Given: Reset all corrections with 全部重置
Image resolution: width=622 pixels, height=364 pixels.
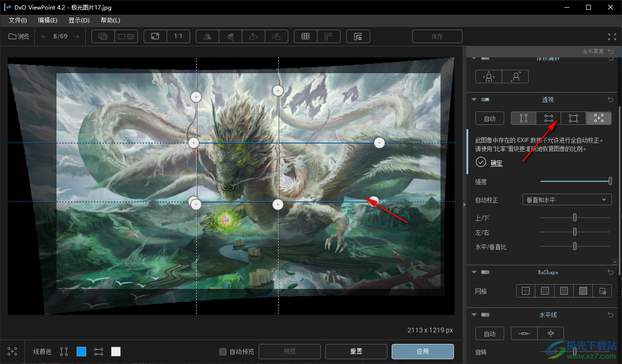Looking at the screenshot, I should (x=598, y=51).
